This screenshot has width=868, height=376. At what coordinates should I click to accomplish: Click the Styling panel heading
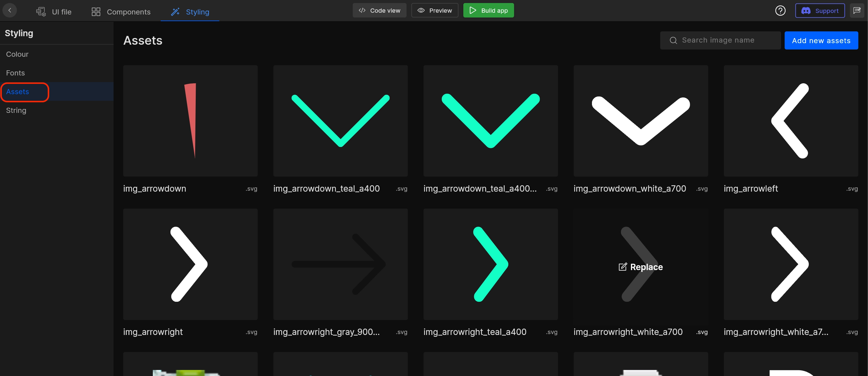click(19, 33)
